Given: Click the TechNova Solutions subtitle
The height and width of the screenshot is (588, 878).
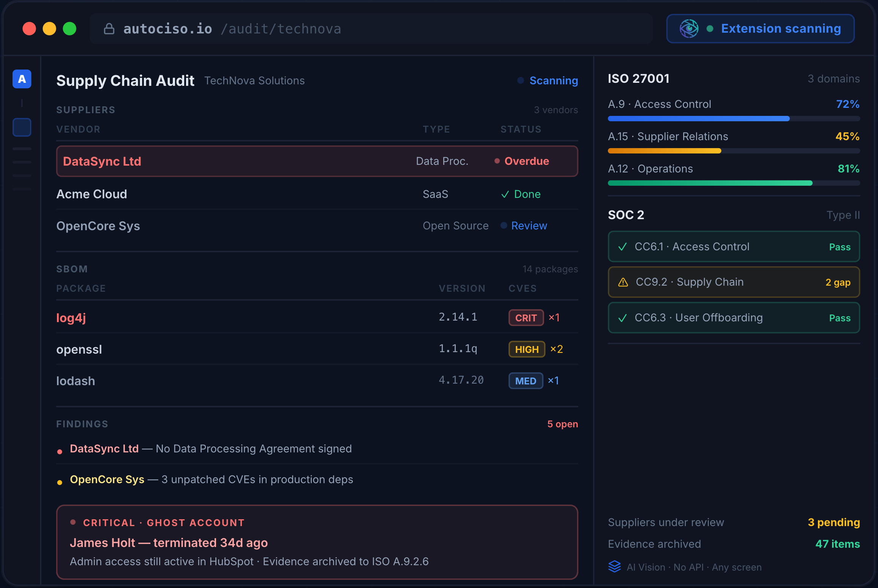Looking at the screenshot, I should (x=254, y=81).
